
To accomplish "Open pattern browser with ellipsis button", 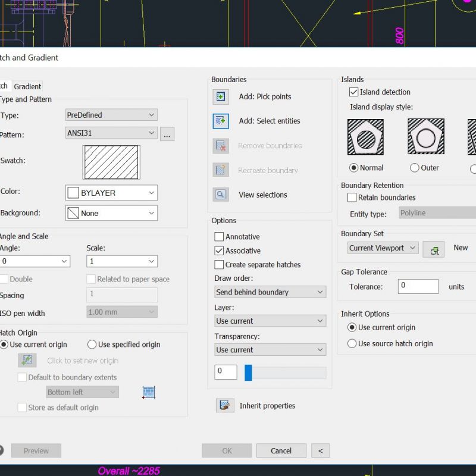I will click(167, 134).
